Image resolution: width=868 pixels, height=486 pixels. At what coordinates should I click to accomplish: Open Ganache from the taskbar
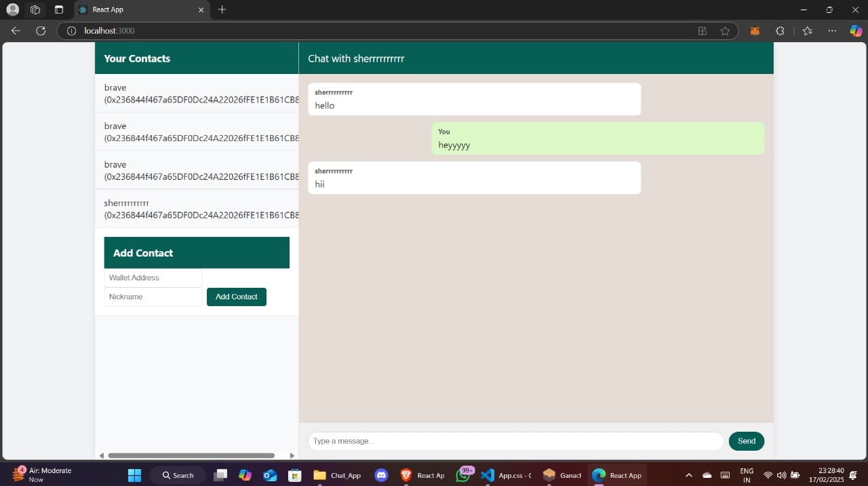pos(562,475)
